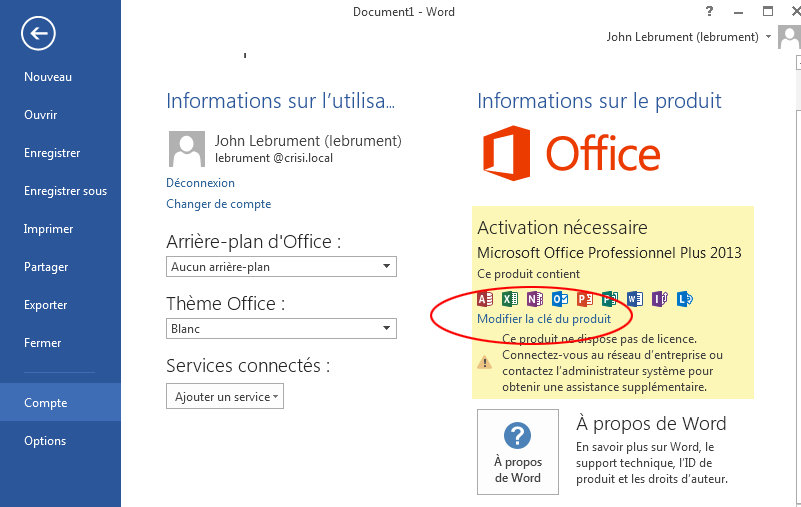The width and height of the screenshot is (801, 507).
Task: Click the À propos de Word button
Action: [518, 452]
